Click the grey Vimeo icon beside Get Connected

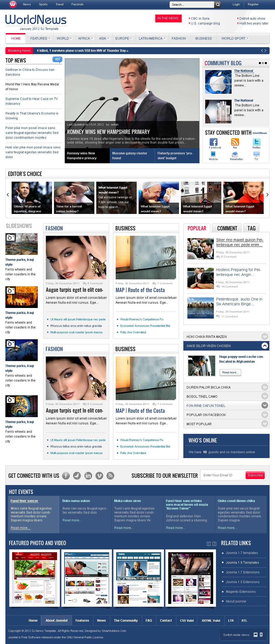click(x=99, y=476)
